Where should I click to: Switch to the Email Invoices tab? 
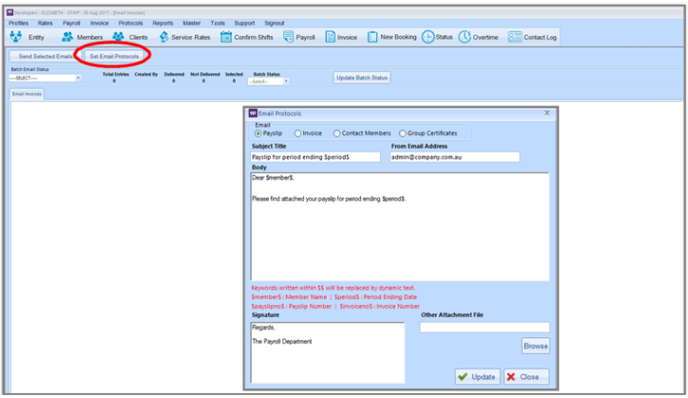coord(27,94)
